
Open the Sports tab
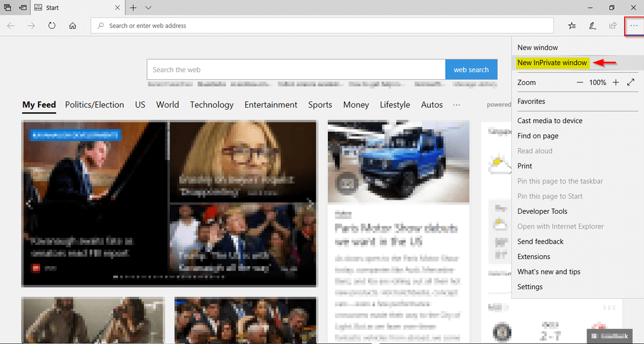[x=320, y=105]
